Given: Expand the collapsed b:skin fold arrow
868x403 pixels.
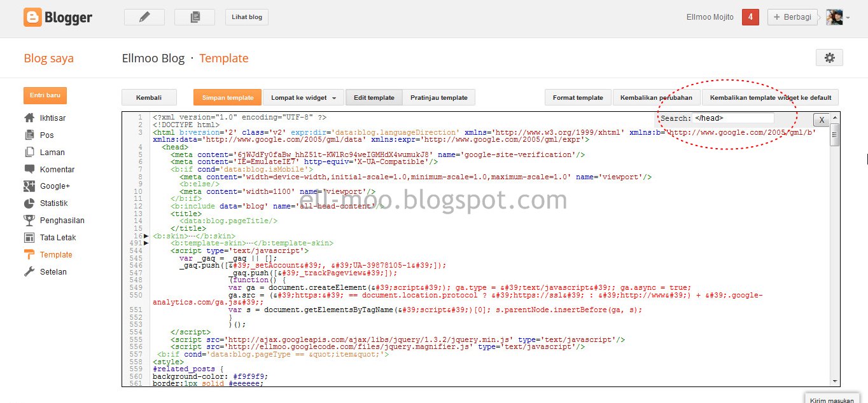Looking at the screenshot, I should pos(146,236).
